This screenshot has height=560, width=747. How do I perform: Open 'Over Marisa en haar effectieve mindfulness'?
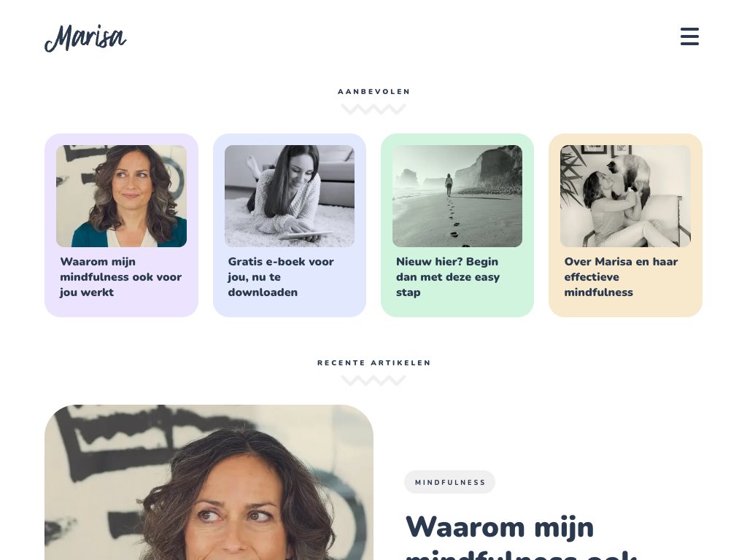(621, 276)
